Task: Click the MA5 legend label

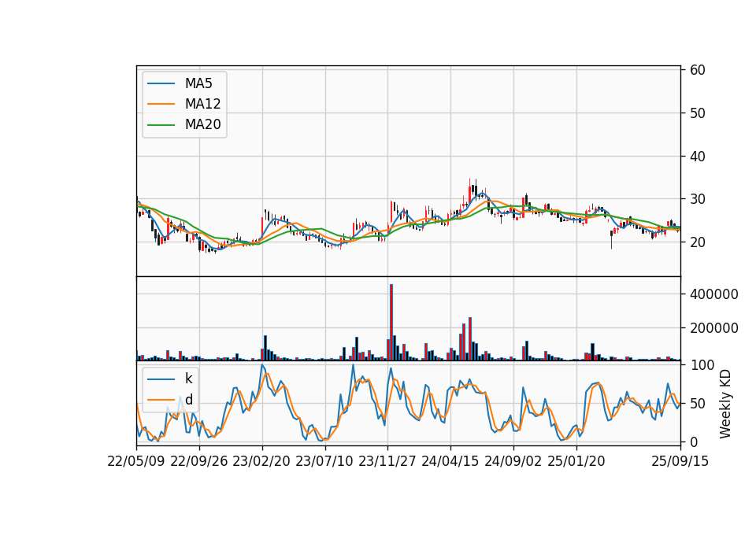Action: [x=198, y=83]
